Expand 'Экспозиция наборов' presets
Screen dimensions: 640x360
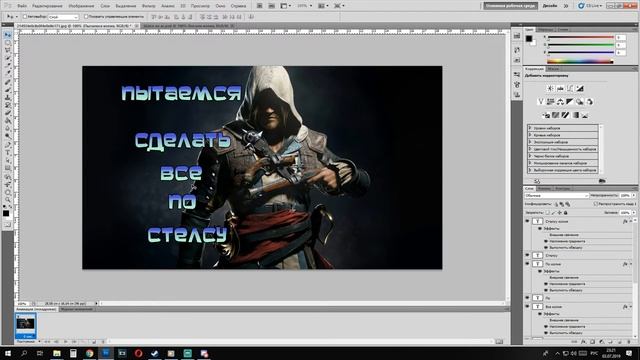point(530,142)
